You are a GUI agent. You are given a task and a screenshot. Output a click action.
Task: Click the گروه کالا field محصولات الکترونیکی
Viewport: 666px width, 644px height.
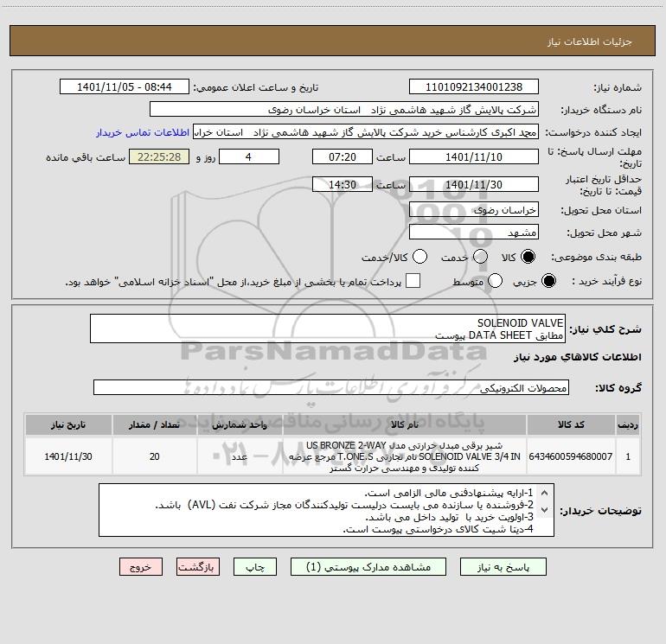pos(331,387)
